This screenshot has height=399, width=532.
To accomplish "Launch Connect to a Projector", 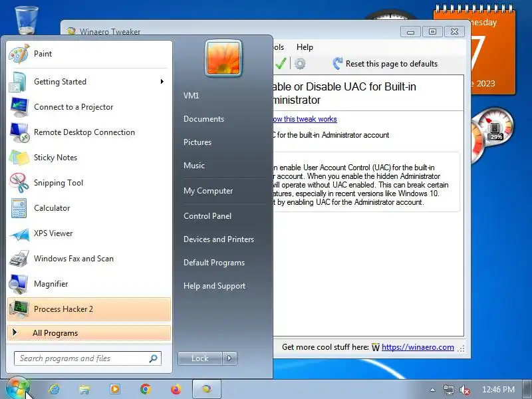I will tap(89, 107).
